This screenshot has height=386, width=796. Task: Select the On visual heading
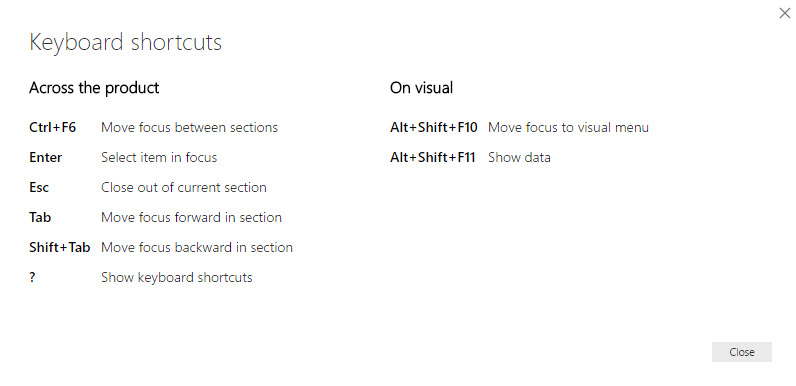click(421, 88)
